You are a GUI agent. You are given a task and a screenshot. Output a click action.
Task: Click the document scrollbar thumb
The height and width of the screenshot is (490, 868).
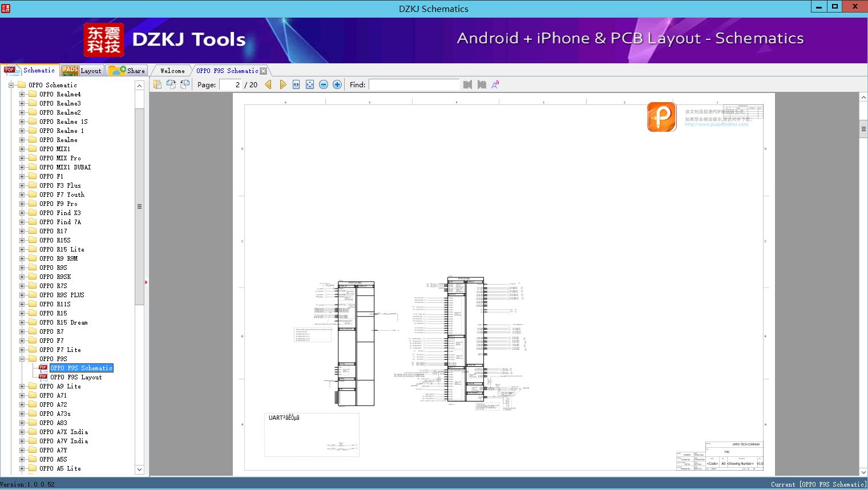coord(863,129)
